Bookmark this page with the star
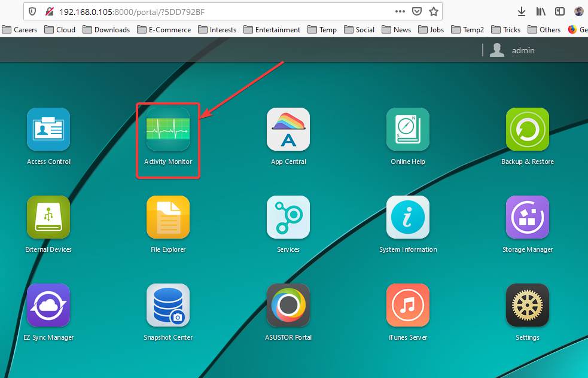Screen dimensions: 588x378 click(434, 11)
